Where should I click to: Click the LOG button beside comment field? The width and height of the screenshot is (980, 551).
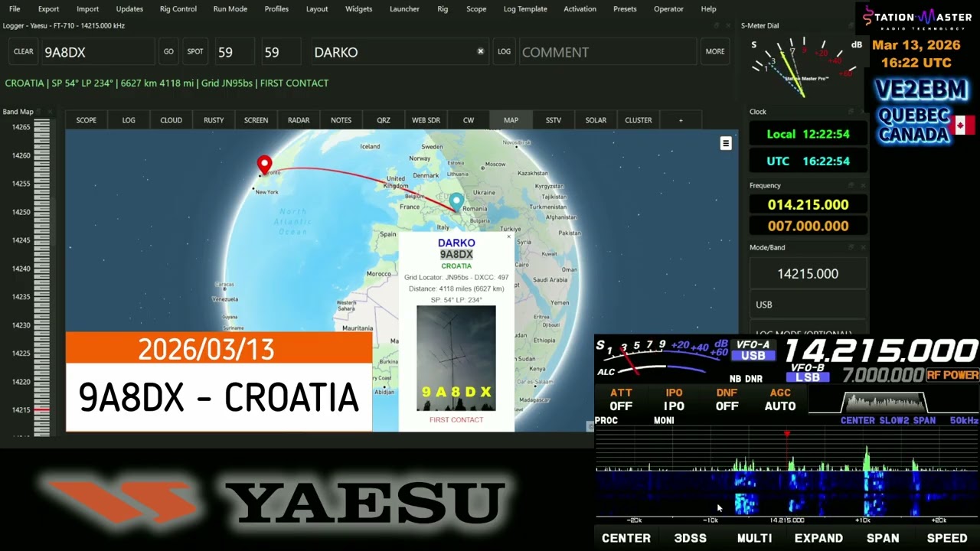click(504, 51)
